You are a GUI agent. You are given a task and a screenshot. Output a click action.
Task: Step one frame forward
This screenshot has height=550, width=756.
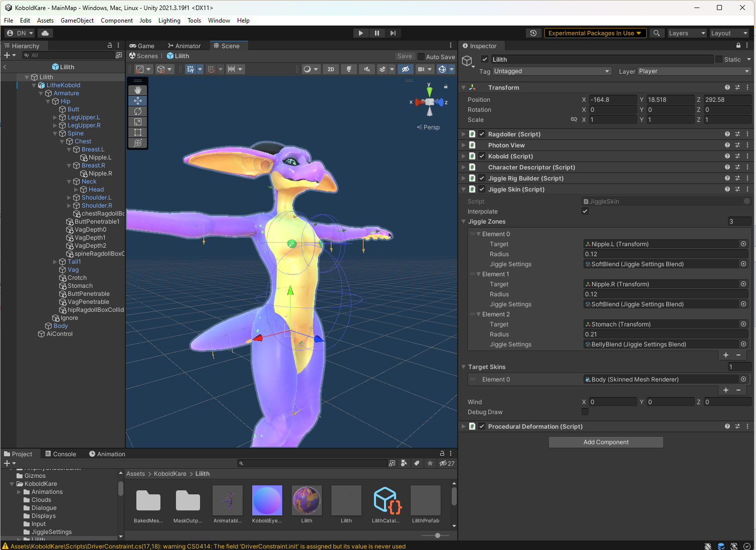(x=393, y=33)
